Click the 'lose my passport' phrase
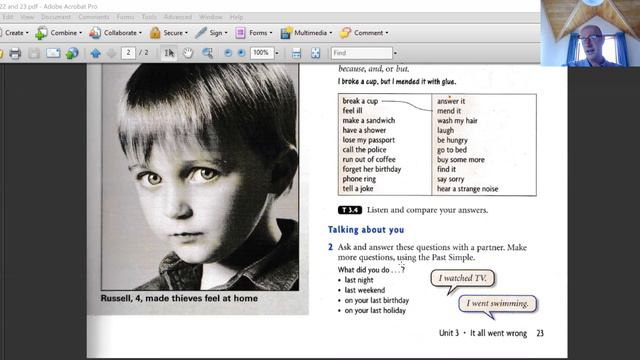Image resolution: width=640 pixels, height=360 pixels. 369,140
